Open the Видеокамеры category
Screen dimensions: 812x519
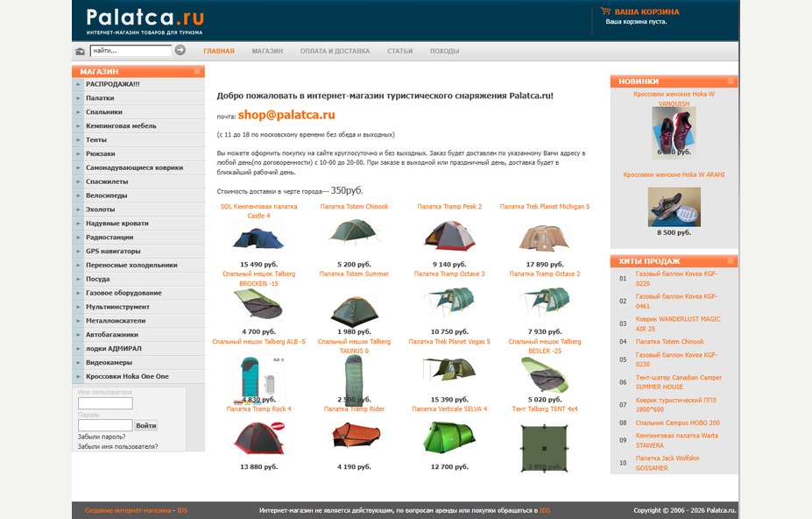[109, 362]
